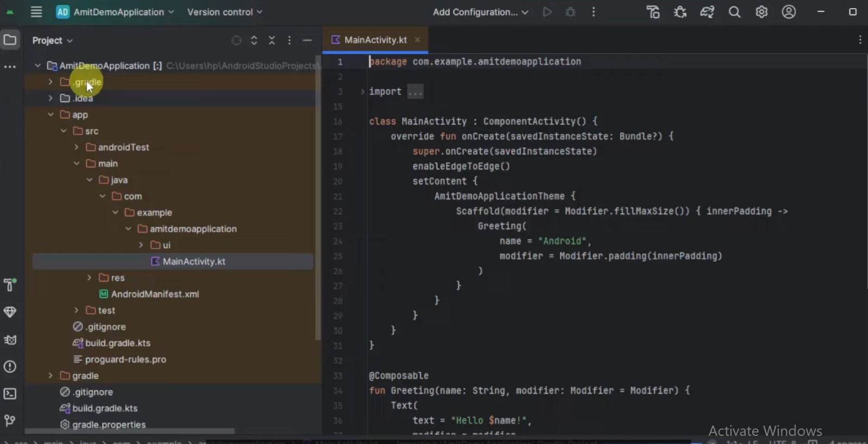Select proguard-rules.pro file
This screenshot has width=868, height=444.
pyautogui.click(x=119, y=359)
